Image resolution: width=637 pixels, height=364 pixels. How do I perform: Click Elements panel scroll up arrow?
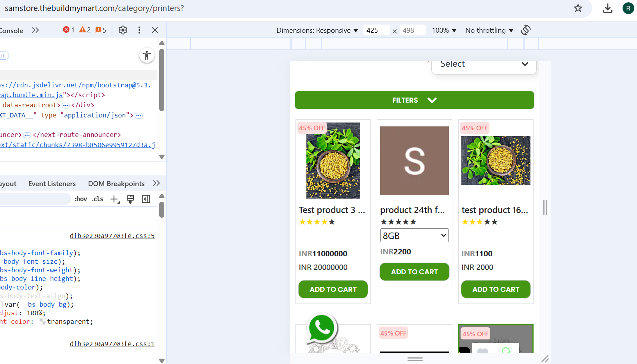point(162,43)
